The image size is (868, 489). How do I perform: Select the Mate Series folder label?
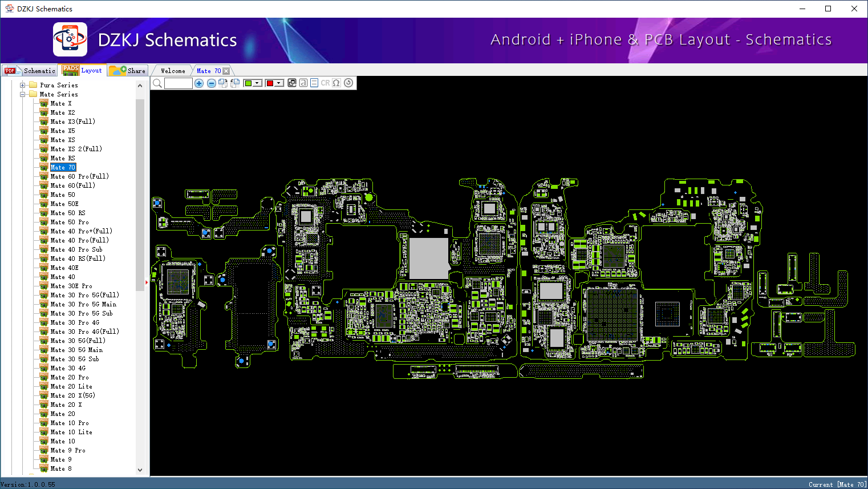[x=59, y=94]
